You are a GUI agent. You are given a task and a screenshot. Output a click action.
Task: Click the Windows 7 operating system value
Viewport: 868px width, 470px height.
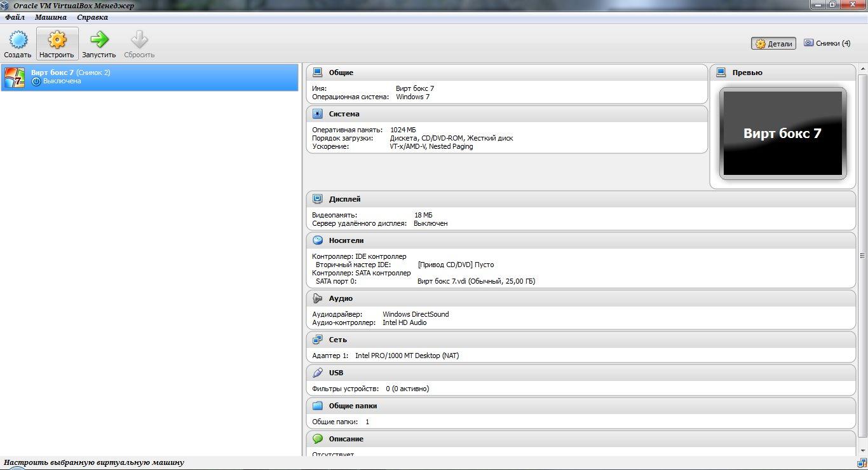412,97
